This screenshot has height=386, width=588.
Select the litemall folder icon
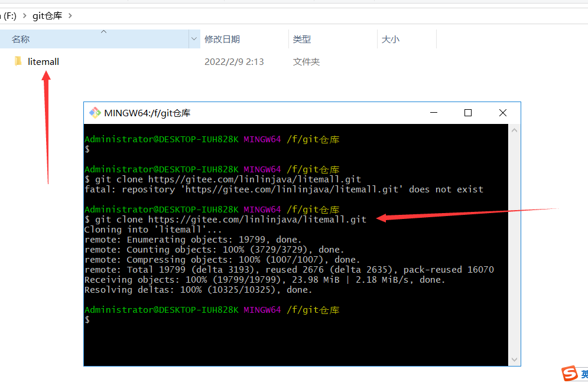coord(18,61)
